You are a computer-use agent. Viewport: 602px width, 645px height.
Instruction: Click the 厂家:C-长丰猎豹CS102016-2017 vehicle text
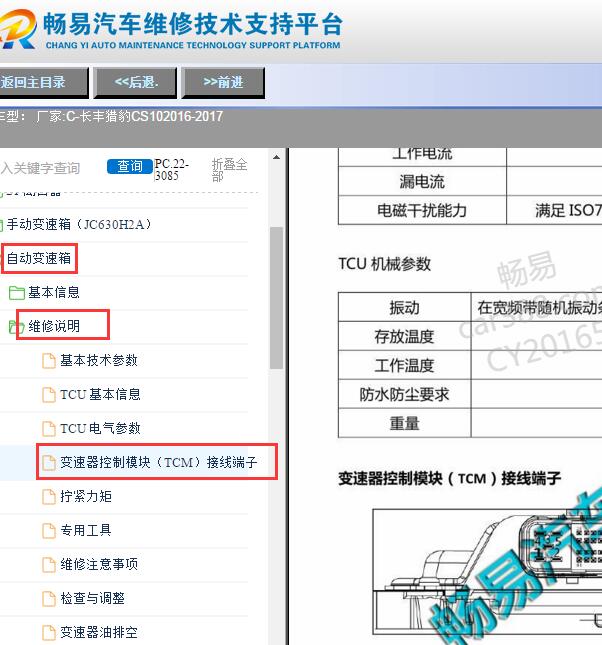tap(129, 116)
